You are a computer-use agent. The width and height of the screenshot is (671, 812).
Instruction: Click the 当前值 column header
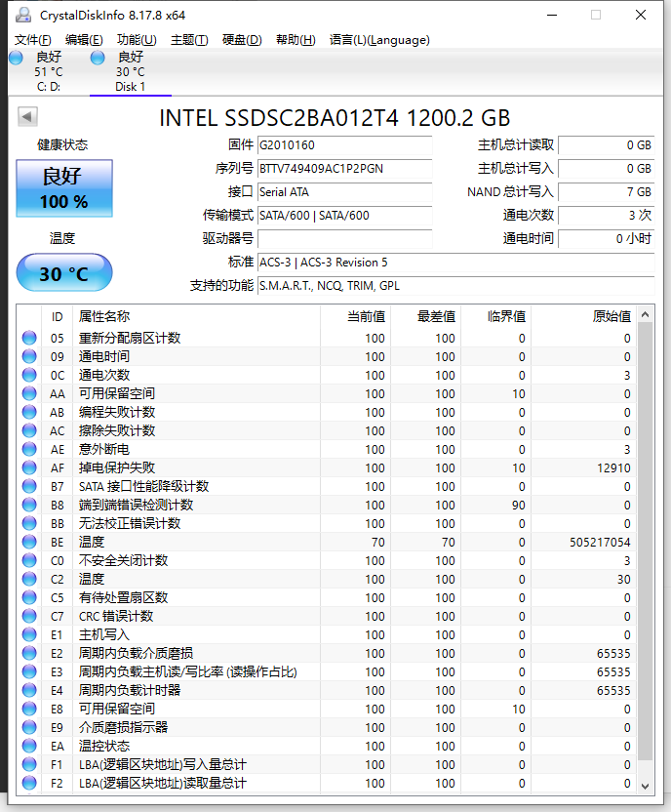[356, 316]
